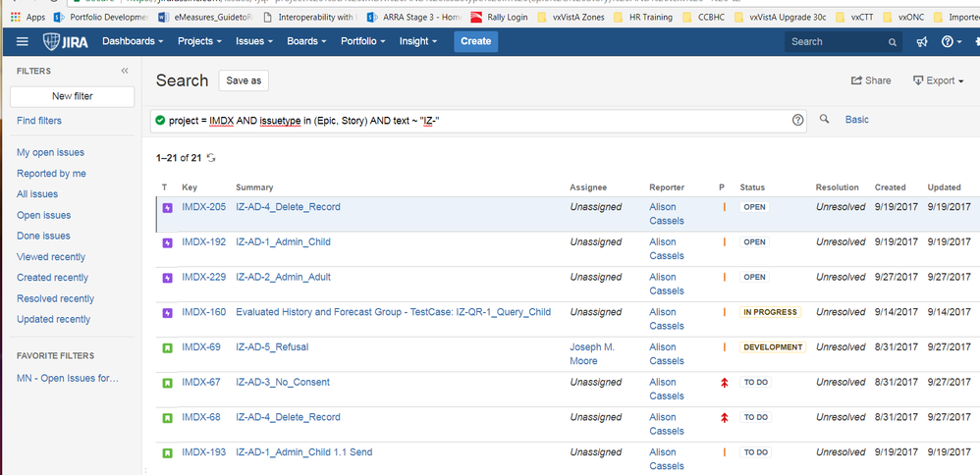Click IN PROGRESS status of IMDX-160

point(770,312)
